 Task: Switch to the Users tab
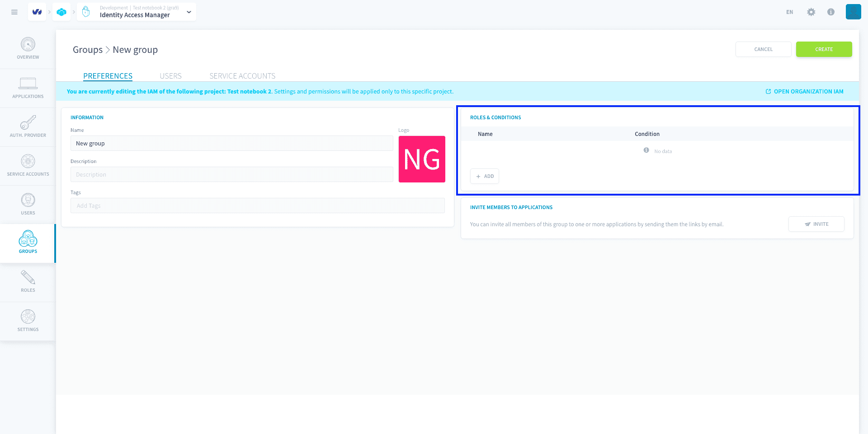click(170, 76)
